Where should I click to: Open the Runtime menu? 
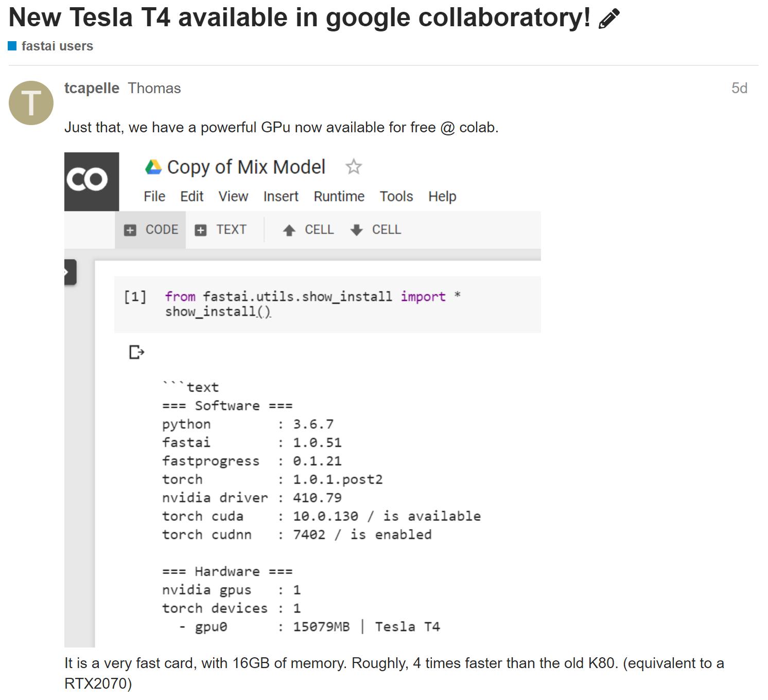[x=339, y=197]
